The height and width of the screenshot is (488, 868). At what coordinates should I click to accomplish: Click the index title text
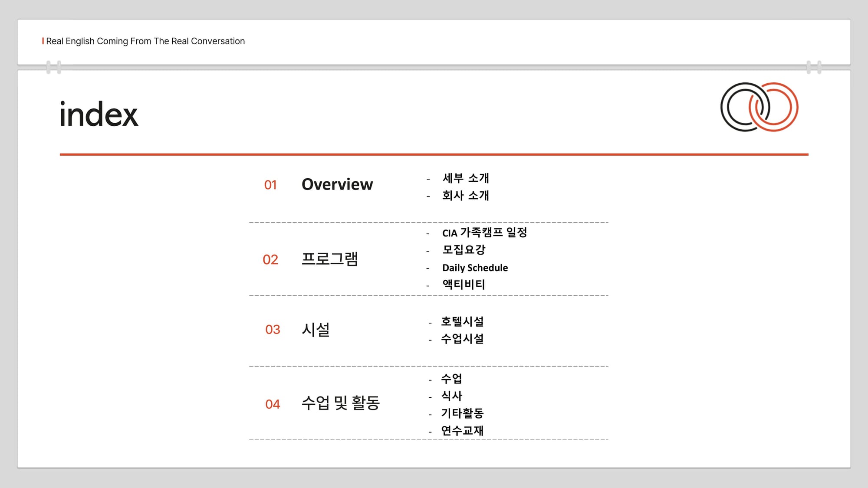click(x=99, y=115)
